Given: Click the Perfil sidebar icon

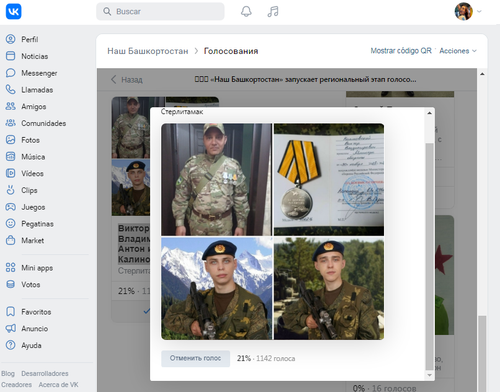Looking at the screenshot, I should (11, 39).
